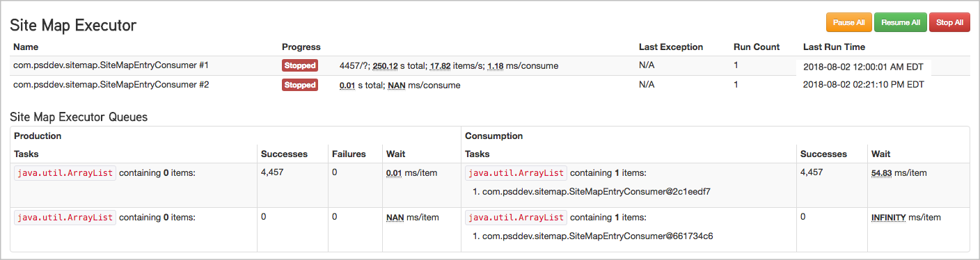The image size is (980, 260).
Task: Select consumer name SiteMapEntryConsumer #1
Action: [111, 65]
